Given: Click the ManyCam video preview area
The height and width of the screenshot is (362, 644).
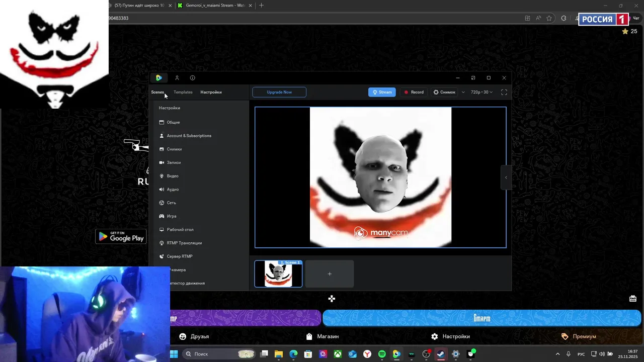Looking at the screenshot, I should 380,177.
